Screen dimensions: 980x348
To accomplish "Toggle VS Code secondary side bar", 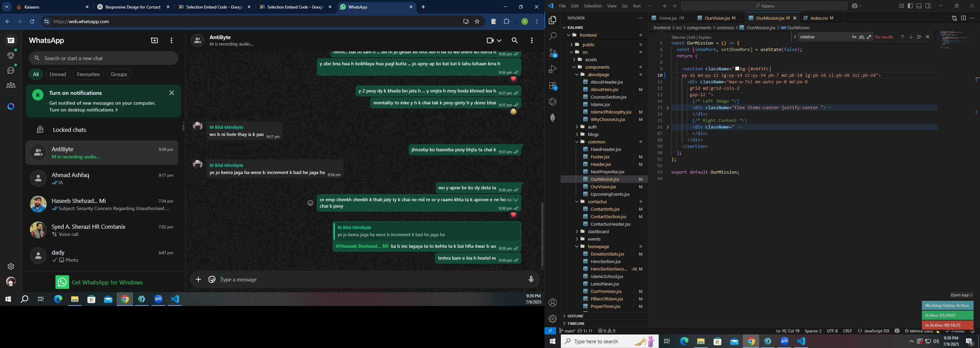I will 928,6.
